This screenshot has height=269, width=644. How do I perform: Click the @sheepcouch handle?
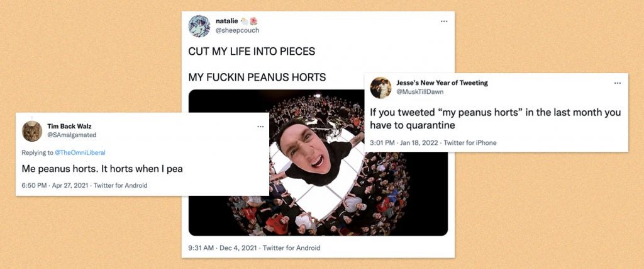pyautogui.click(x=237, y=30)
